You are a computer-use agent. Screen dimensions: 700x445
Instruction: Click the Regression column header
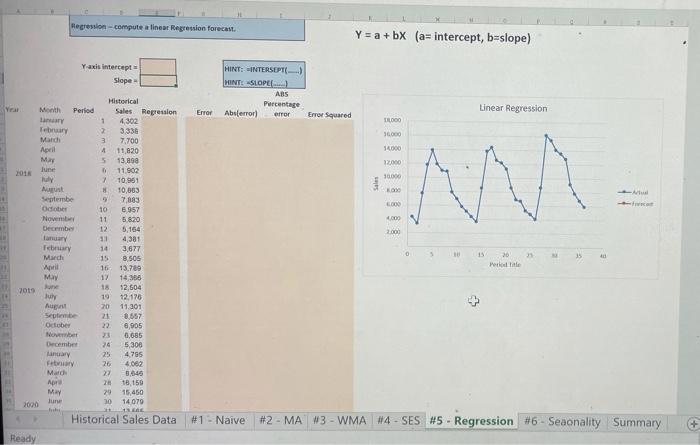point(159,112)
